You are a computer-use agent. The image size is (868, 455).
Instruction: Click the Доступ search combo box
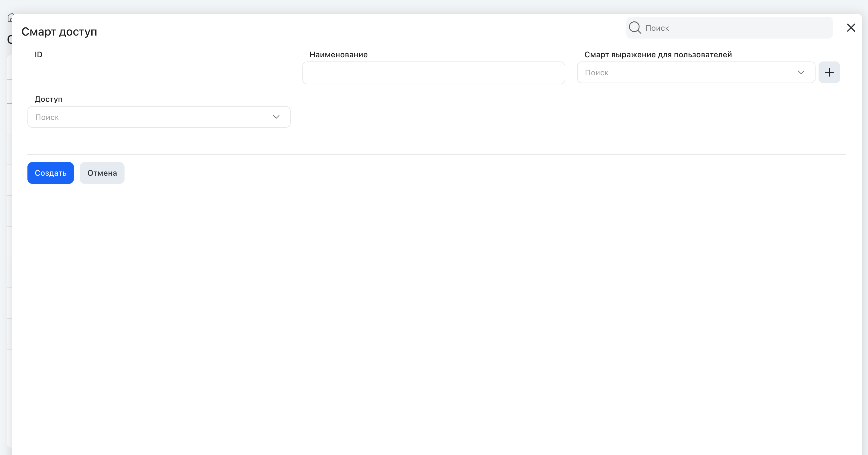[x=159, y=117]
